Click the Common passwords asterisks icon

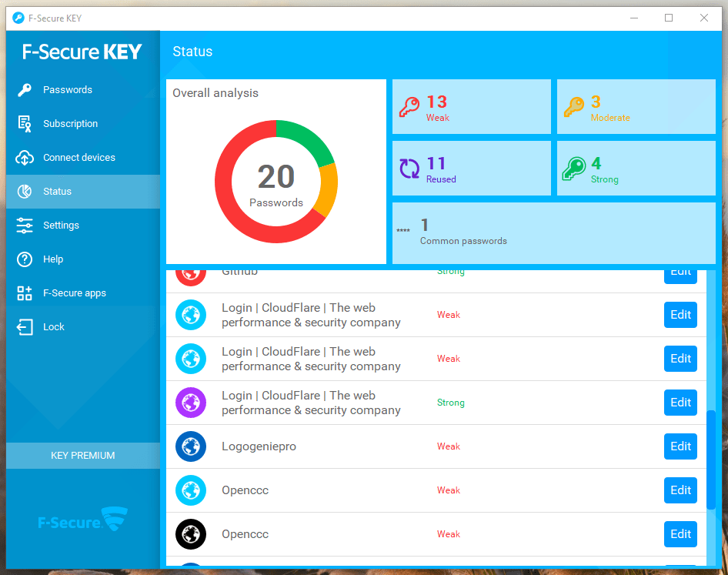[403, 230]
